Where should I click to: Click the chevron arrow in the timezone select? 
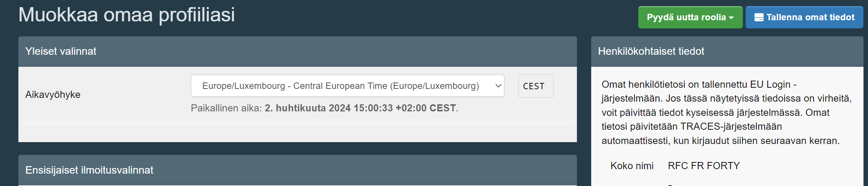click(498, 86)
